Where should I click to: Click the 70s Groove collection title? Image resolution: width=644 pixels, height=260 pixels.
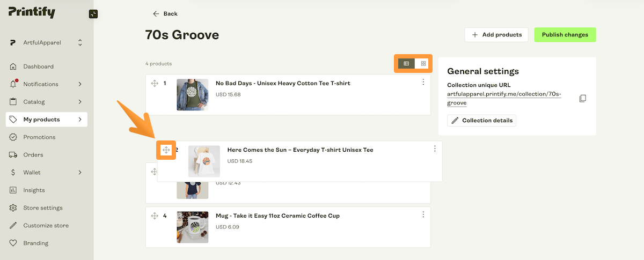click(x=182, y=35)
